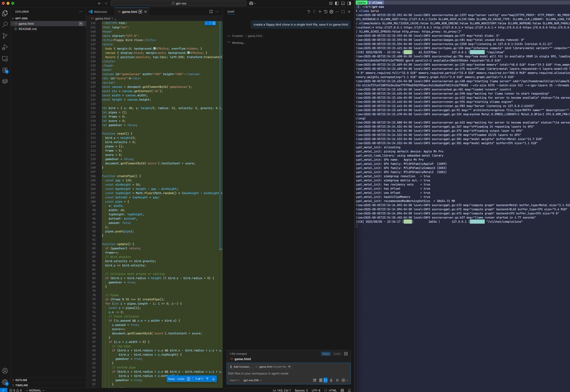Toggle the secondary side bar layout icon
The image size is (570, 392).
pos(349,3)
